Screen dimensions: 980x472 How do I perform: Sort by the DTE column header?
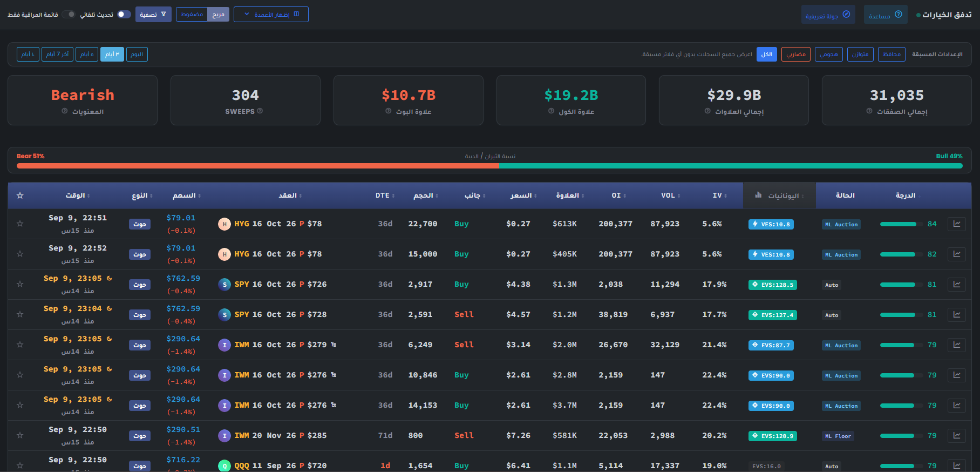pyautogui.click(x=385, y=195)
